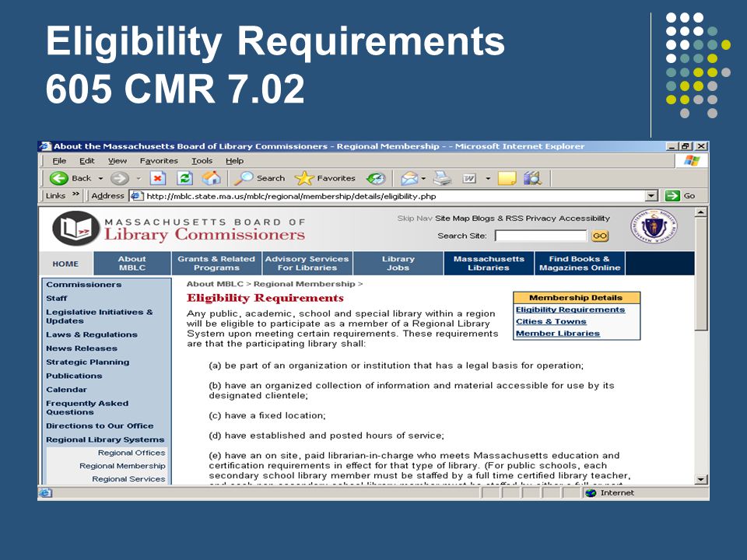Click the green Back arrow icon
Screen dimensions: 747x560
click(58, 178)
